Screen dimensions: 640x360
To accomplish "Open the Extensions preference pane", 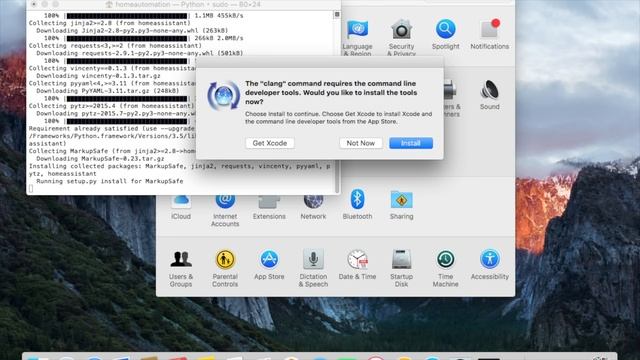I will click(269, 208).
